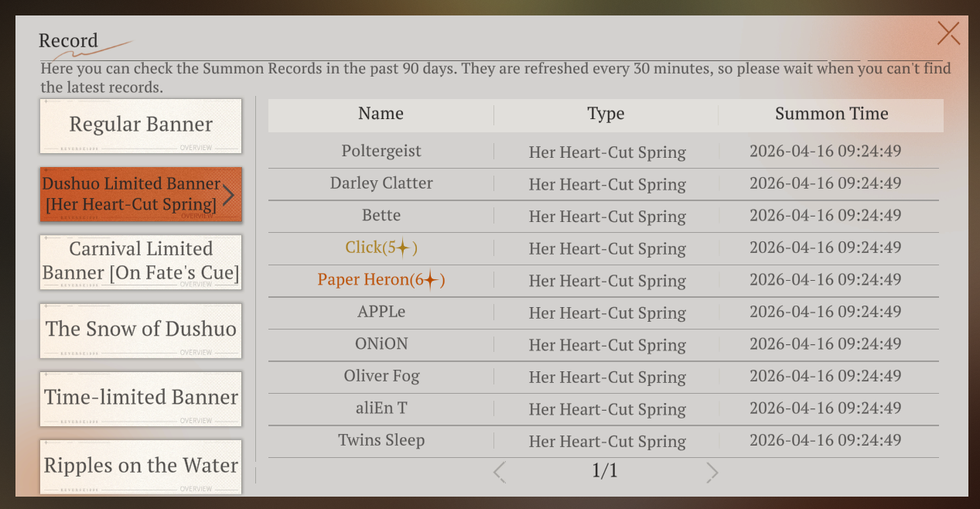Select Carnival Limited Banner [On Fate's Cue]
980x509 pixels.
pos(141,262)
